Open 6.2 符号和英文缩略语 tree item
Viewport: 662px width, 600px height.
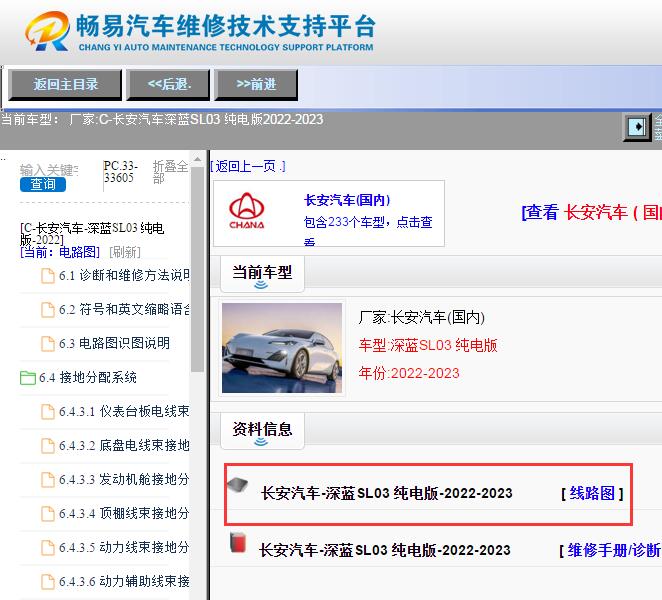124,309
